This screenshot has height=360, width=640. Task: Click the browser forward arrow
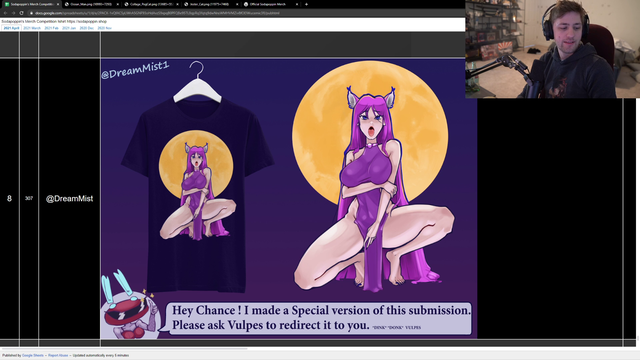13,13
